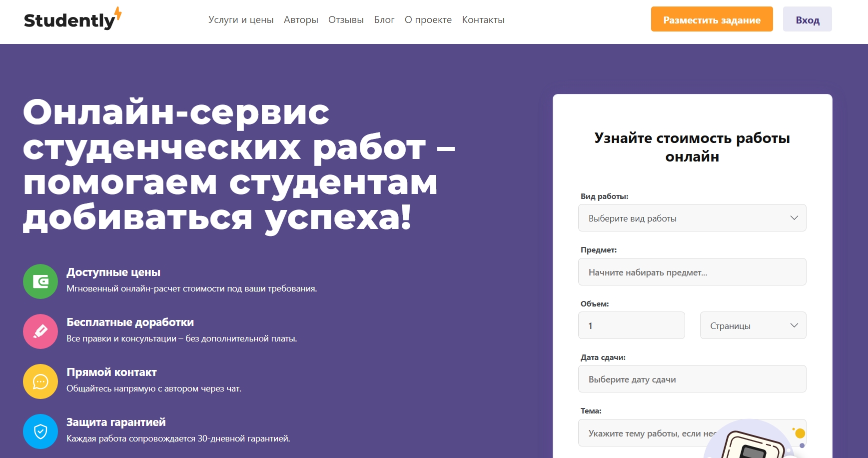Click the pink pencil icon near Бесплатные доработки
Image resolution: width=868 pixels, height=458 pixels.
pos(40,331)
